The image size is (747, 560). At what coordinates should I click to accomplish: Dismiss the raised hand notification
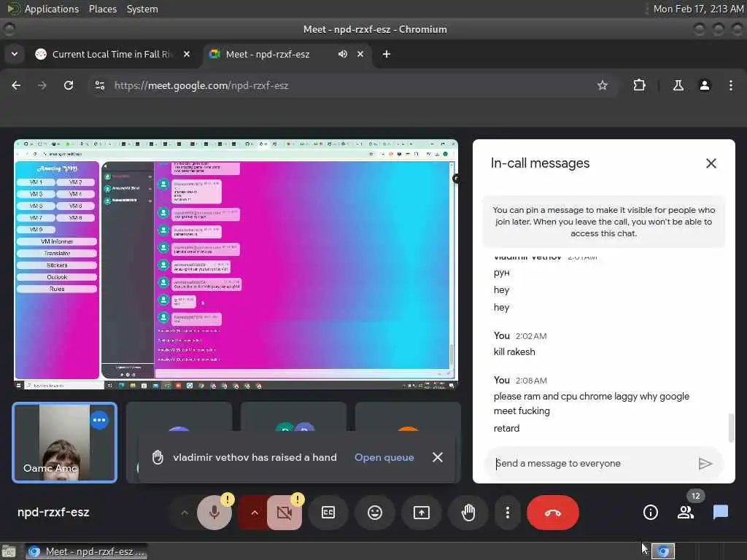(x=438, y=457)
